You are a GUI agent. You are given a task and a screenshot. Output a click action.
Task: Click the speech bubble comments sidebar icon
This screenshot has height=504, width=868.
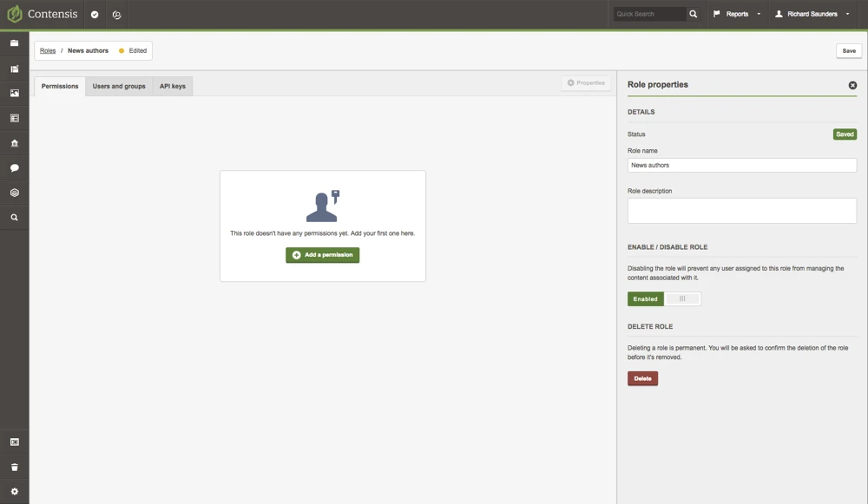point(14,168)
